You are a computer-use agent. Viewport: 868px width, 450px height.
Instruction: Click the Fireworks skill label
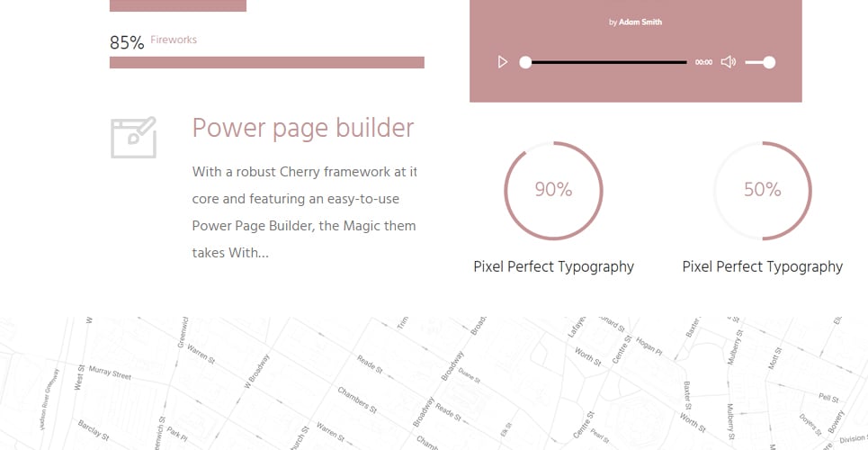(x=174, y=40)
